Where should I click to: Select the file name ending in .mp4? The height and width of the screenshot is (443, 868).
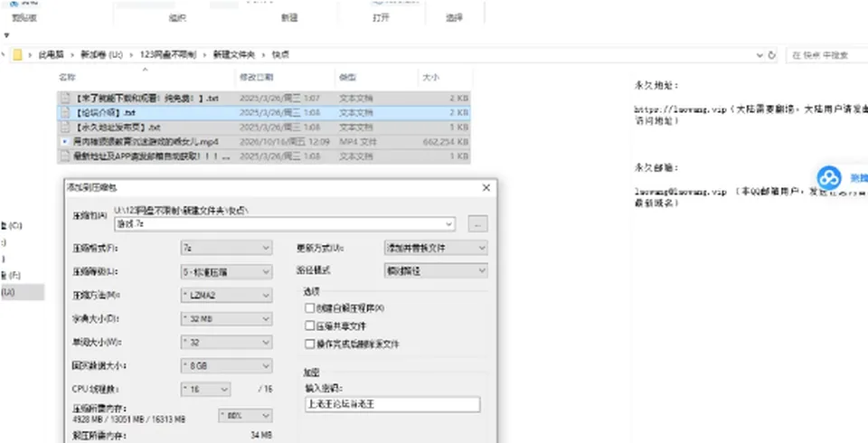point(146,142)
